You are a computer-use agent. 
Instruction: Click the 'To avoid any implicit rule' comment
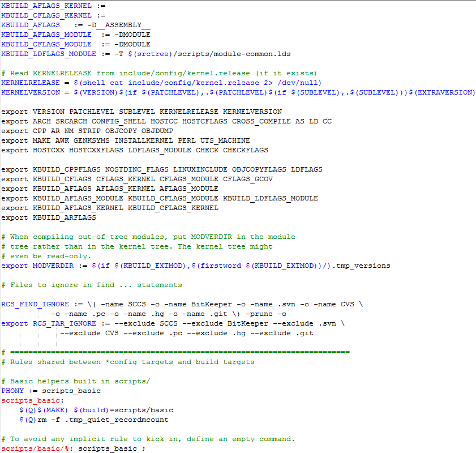point(148,439)
